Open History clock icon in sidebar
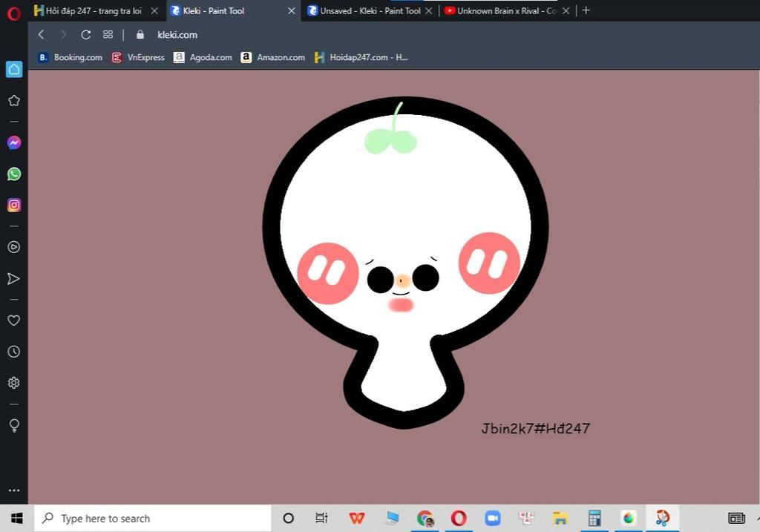The image size is (760, 532). (14, 351)
